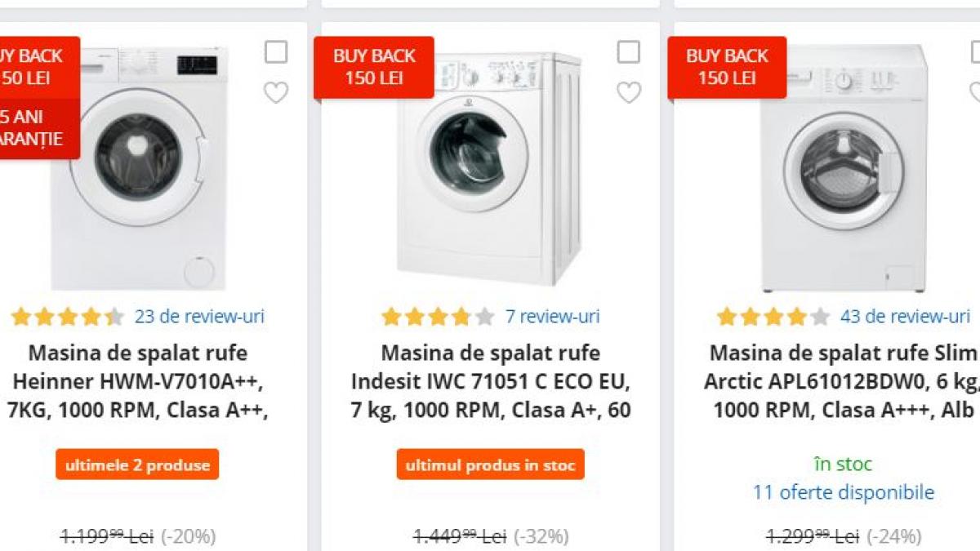Open the 23 de review-uri link
Viewport: 980px width, 551px height.
point(200,317)
